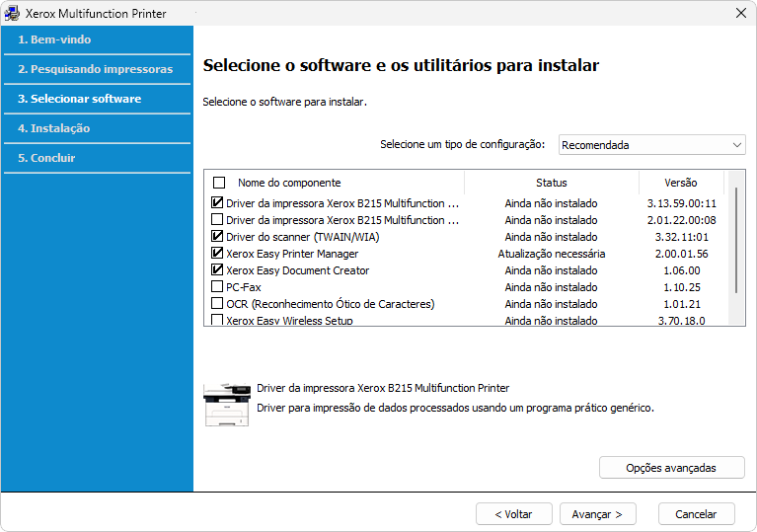Click PC-Fax status Ainda não instalado
The height and width of the screenshot is (532, 757).
click(x=552, y=287)
